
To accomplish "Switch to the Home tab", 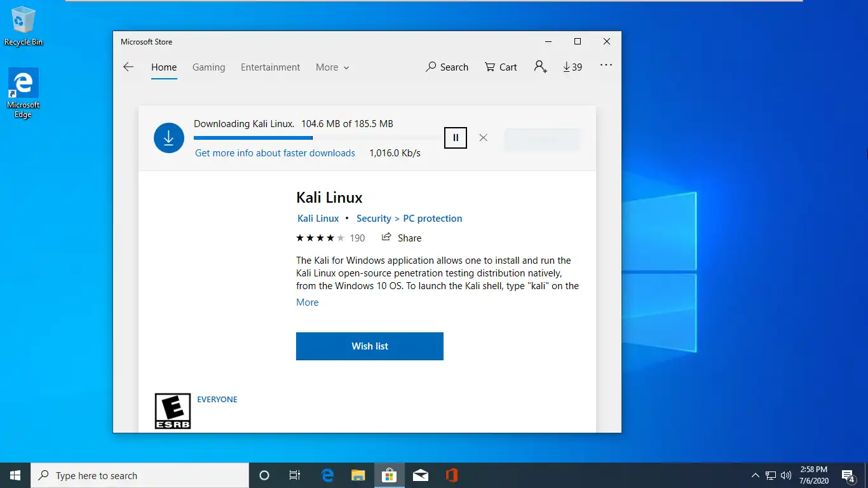I will (x=164, y=67).
